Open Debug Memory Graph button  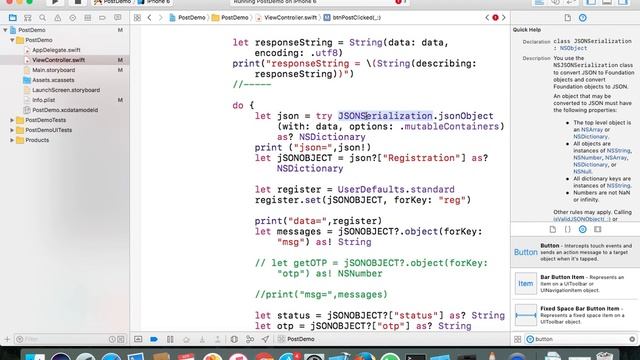(250, 339)
